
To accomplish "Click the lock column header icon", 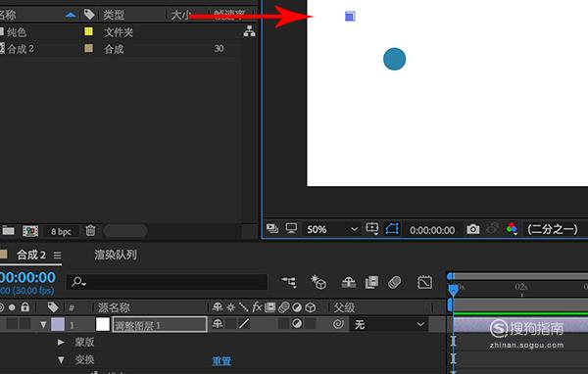I will coord(25,307).
